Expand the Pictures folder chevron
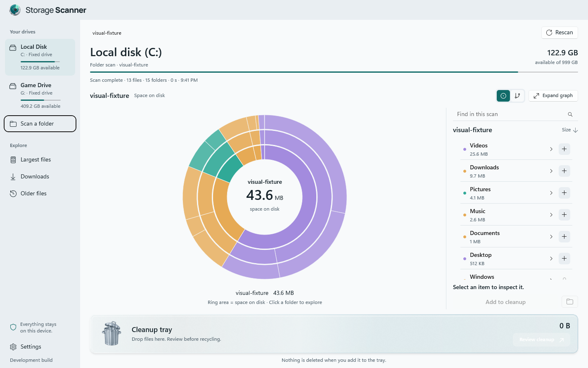 pos(551,193)
